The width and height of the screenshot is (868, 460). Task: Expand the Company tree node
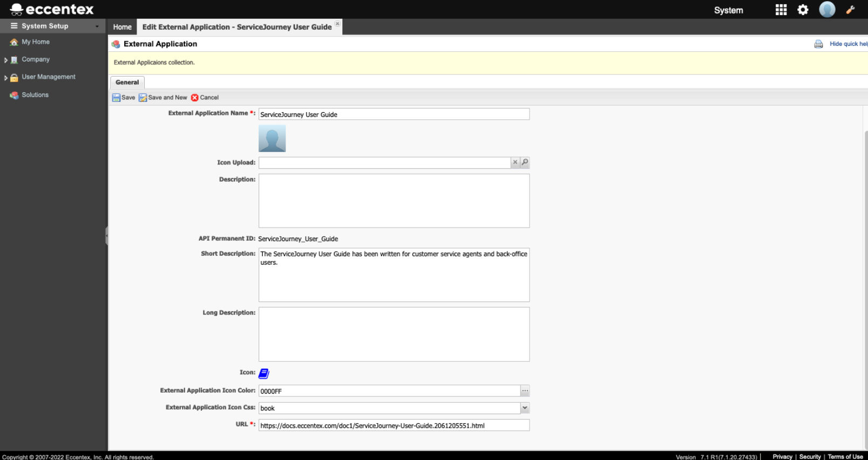pyautogui.click(x=6, y=60)
